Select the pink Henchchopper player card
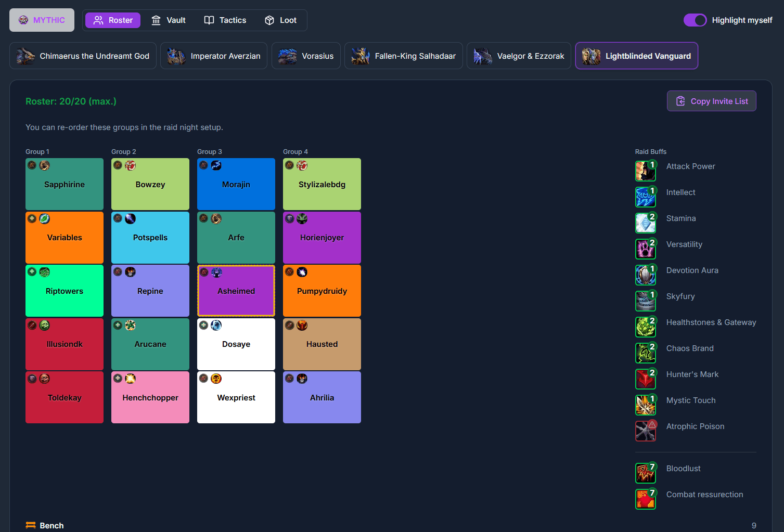 point(150,397)
